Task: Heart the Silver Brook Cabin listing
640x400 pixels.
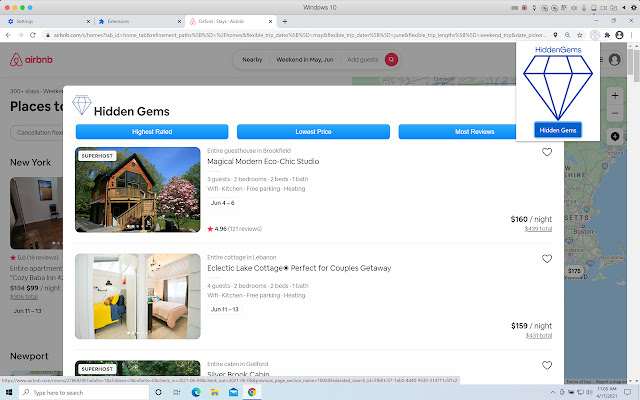Action: click(547, 365)
